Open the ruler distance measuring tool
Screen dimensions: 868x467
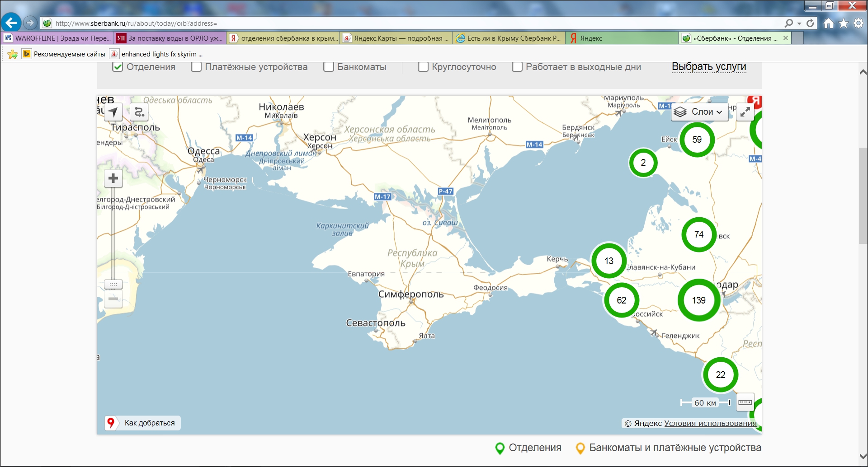click(x=745, y=402)
